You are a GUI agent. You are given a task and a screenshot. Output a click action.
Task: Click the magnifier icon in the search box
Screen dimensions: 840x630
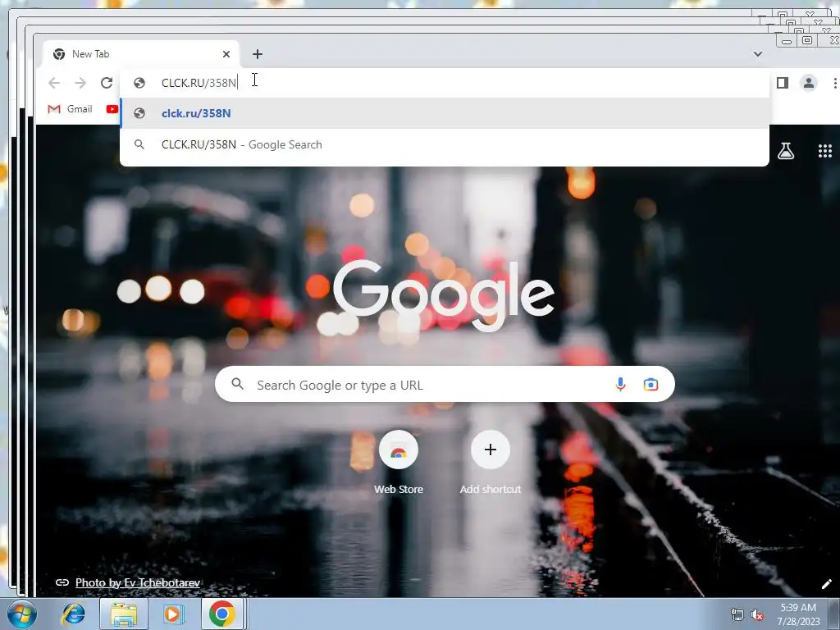[237, 384]
